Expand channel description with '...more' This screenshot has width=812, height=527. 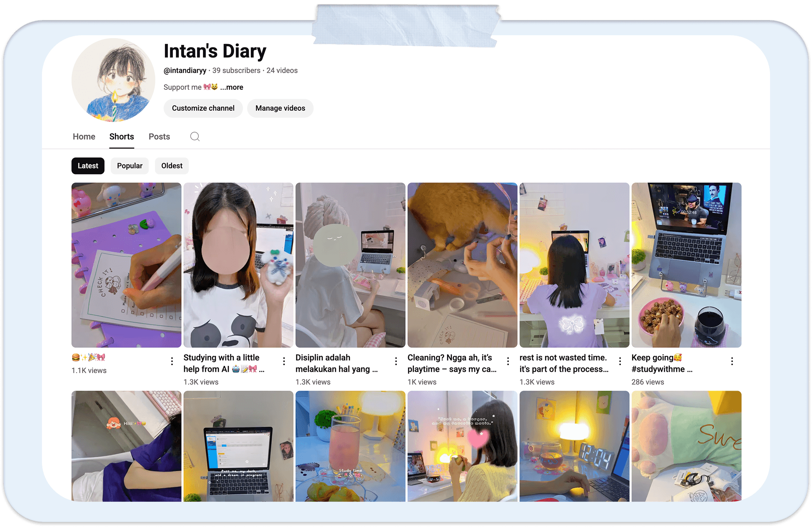232,87
